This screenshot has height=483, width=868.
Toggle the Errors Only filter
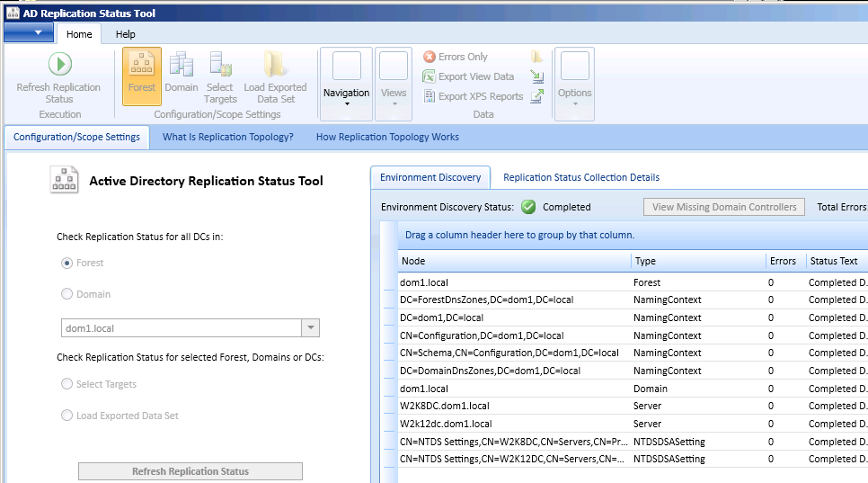pos(456,57)
